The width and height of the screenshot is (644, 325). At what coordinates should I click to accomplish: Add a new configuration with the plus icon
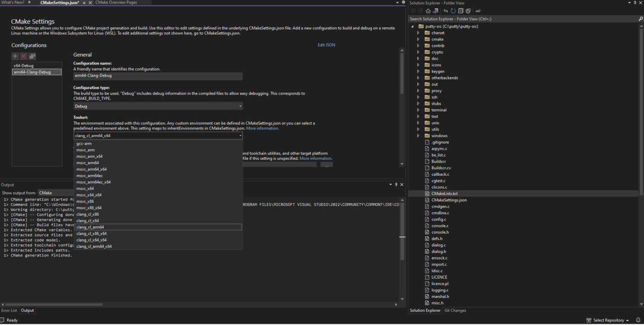tap(15, 56)
